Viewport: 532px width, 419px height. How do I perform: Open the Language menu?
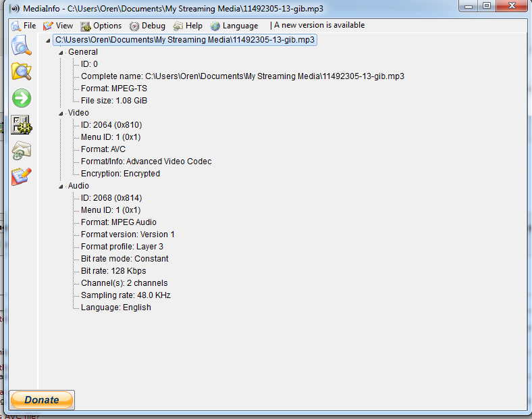234,26
